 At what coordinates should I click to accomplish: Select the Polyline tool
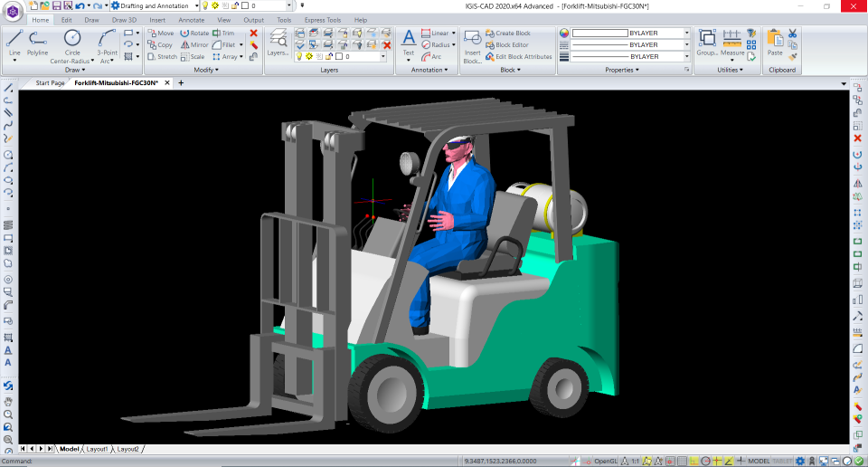coord(37,43)
